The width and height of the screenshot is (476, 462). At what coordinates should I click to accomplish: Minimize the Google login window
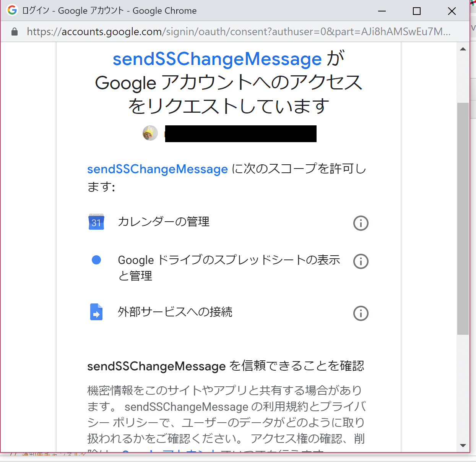(382, 11)
